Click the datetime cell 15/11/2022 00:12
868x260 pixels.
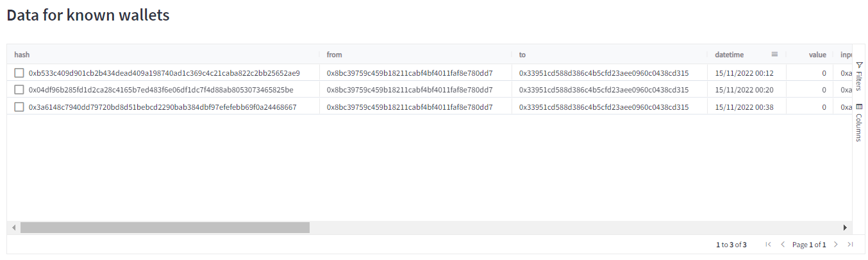pyautogui.click(x=744, y=73)
